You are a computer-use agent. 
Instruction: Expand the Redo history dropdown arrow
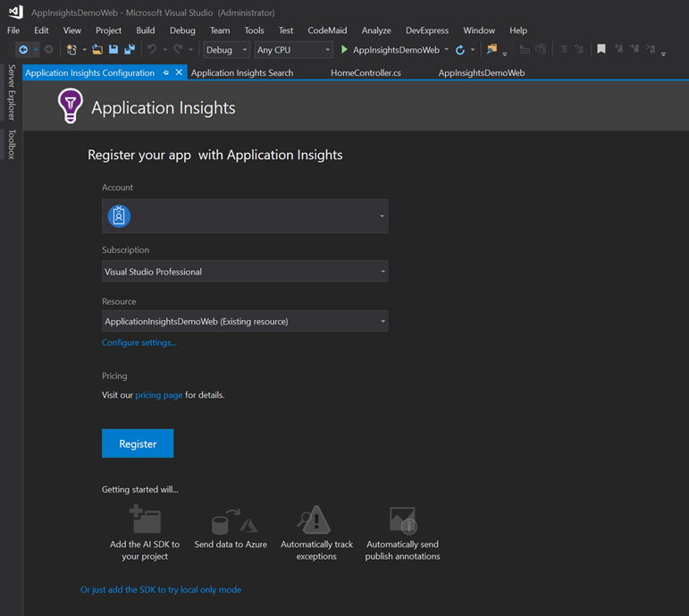coord(190,50)
